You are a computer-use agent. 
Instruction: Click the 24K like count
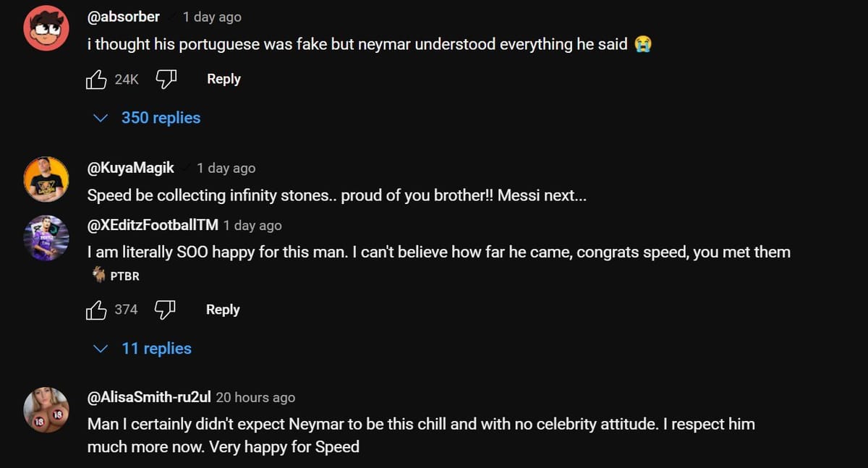(125, 80)
